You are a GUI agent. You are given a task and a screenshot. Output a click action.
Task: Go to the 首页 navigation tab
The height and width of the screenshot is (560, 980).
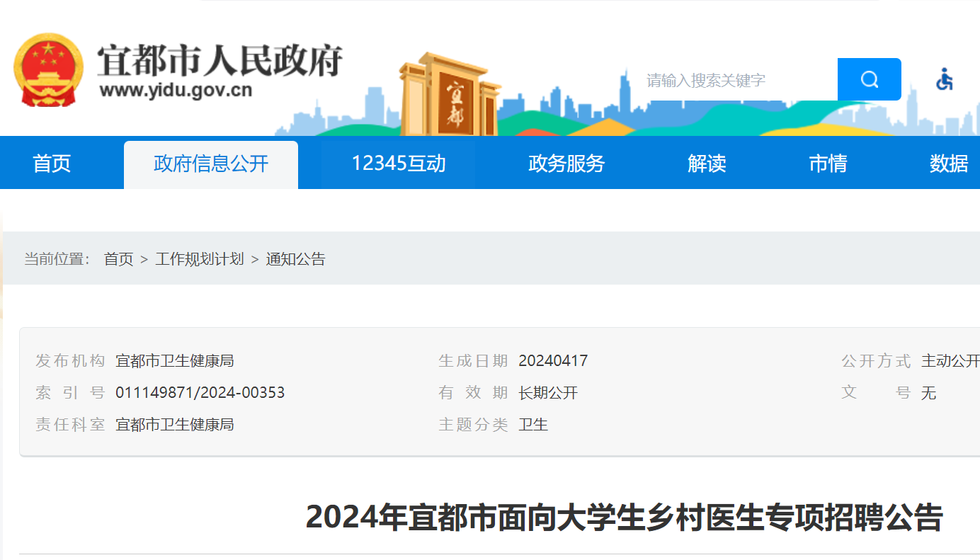[x=52, y=164]
